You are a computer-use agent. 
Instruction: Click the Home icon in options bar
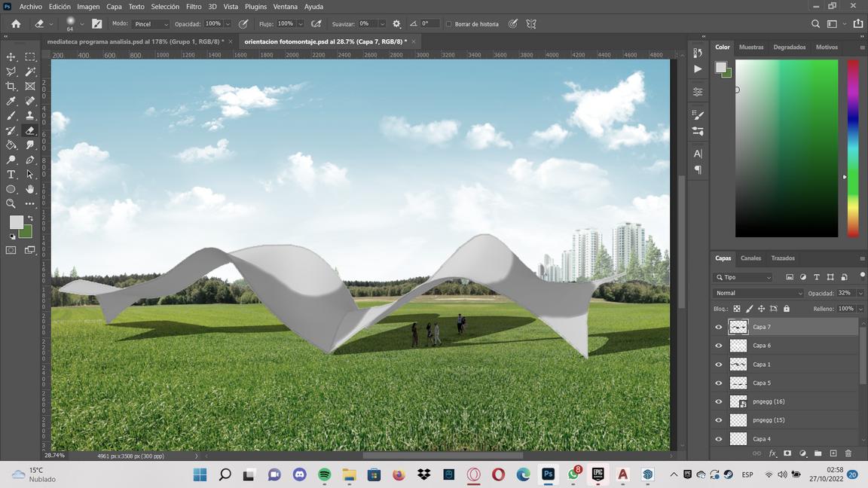tap(16, 24)
